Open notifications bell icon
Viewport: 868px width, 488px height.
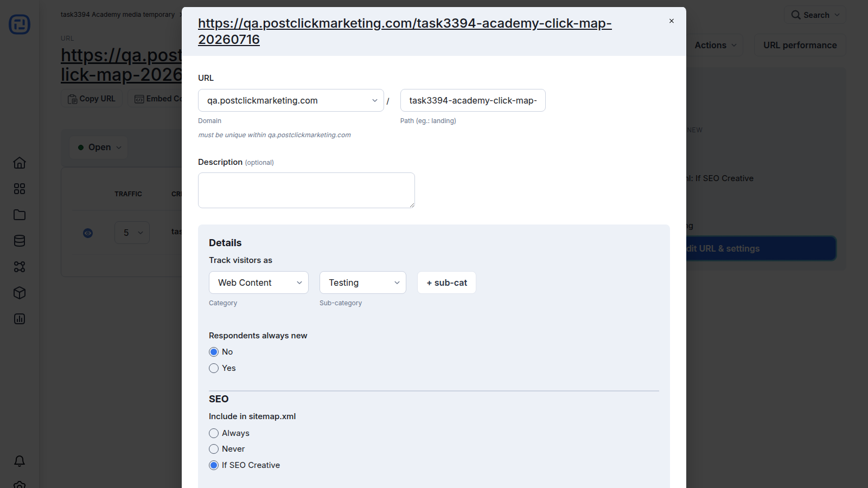click(20, 461)
